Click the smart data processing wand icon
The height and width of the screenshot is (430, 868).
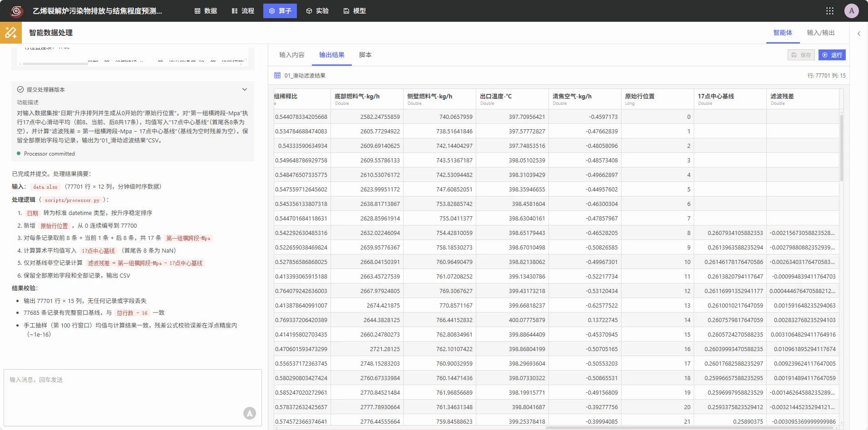[11, 33]
